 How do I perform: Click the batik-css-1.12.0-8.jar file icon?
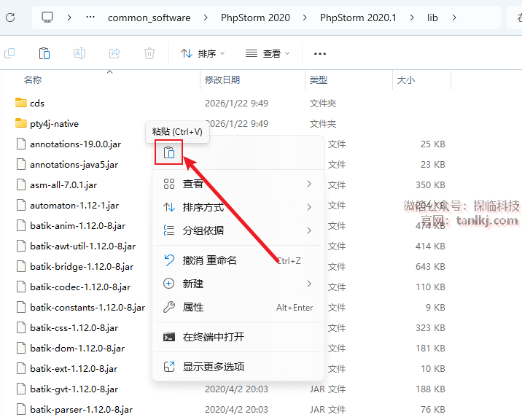(x=21, y=327)
